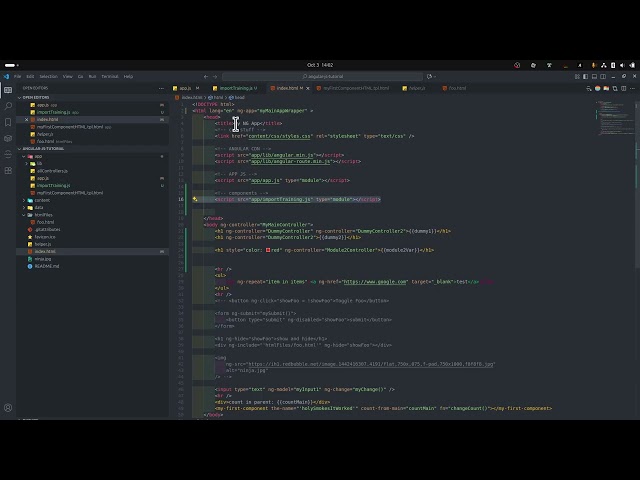Click the system tray volume speaker icon
This screenshot has width=640, height=480.
pos(622,65)
